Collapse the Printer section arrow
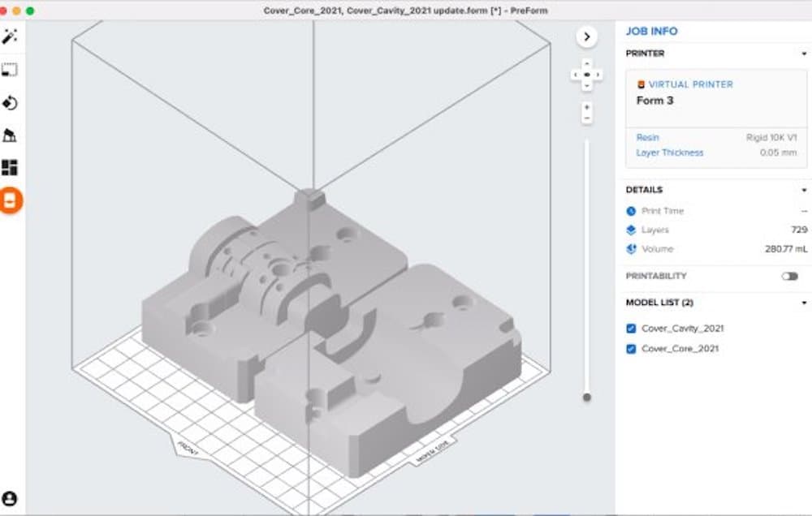 click(803, 54)
